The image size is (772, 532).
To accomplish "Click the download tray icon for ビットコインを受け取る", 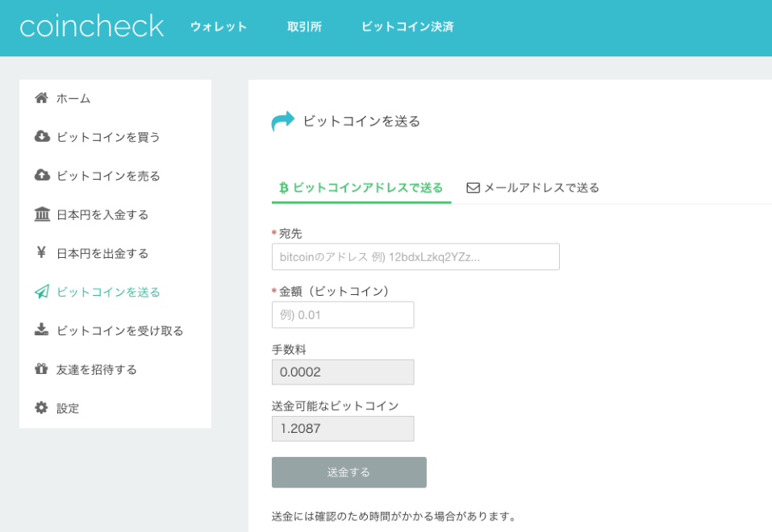I will click(x=41, y=330).
